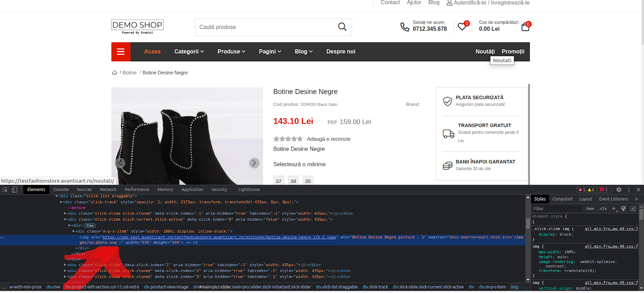
Task: Switch to the Sources tab
Action: tap(84, 189)
